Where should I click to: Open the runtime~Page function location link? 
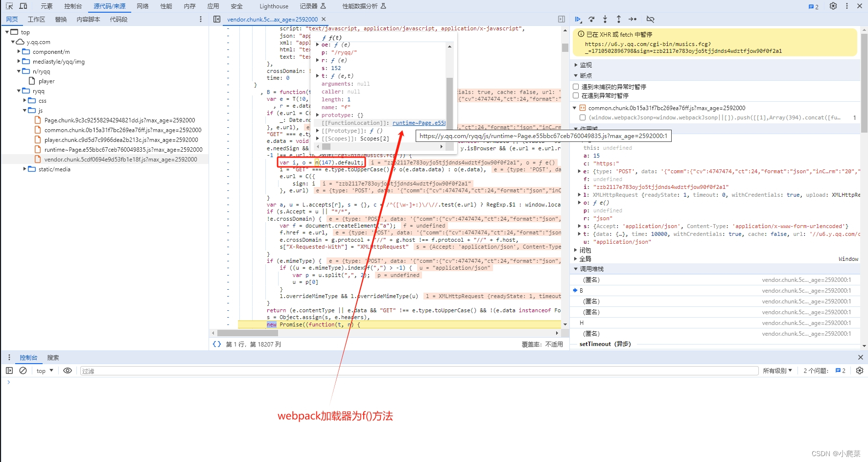[x=419, y=123]
